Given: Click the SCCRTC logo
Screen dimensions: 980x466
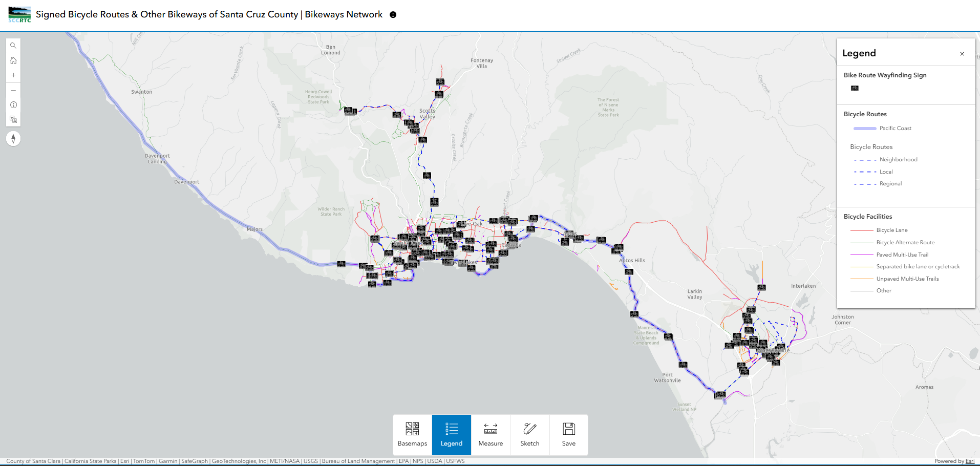Looking at the screenshot, I should [x=19, y=14].
